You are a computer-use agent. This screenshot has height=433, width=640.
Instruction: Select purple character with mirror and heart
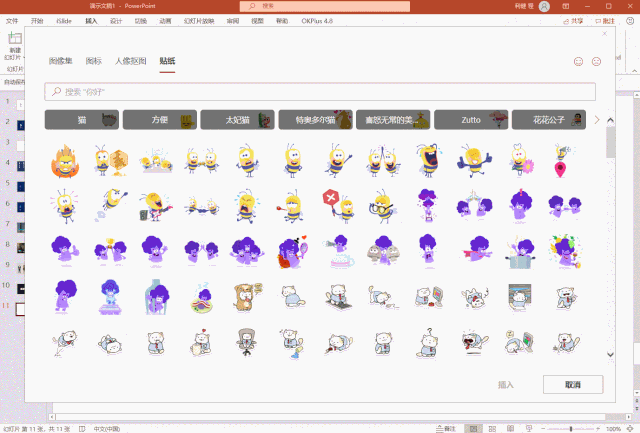292,251
